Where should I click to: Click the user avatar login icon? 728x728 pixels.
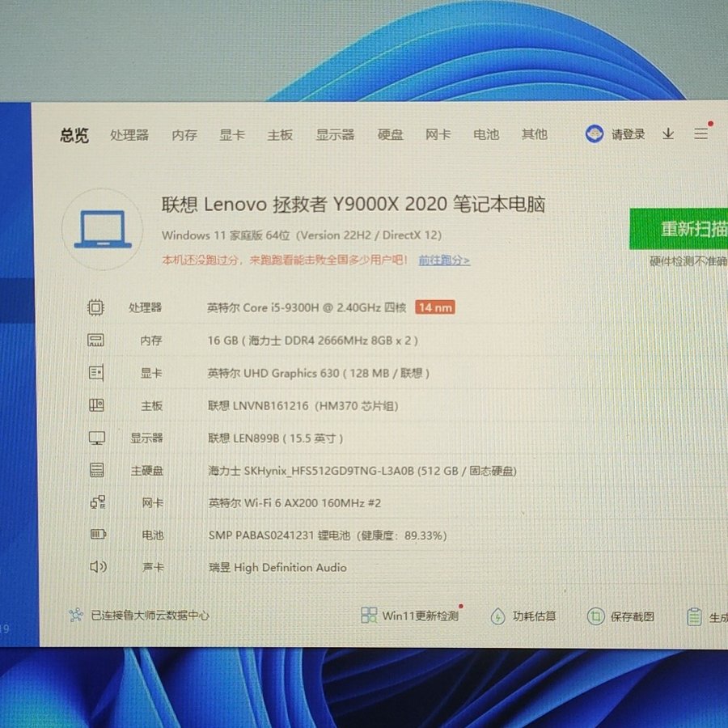[x=595, y=134]
